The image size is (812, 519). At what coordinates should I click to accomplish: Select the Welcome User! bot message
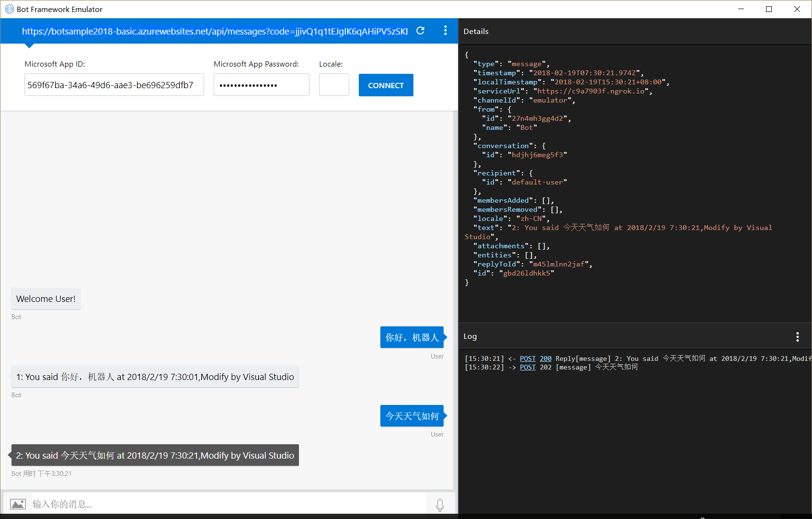click(x=46, y=299)
